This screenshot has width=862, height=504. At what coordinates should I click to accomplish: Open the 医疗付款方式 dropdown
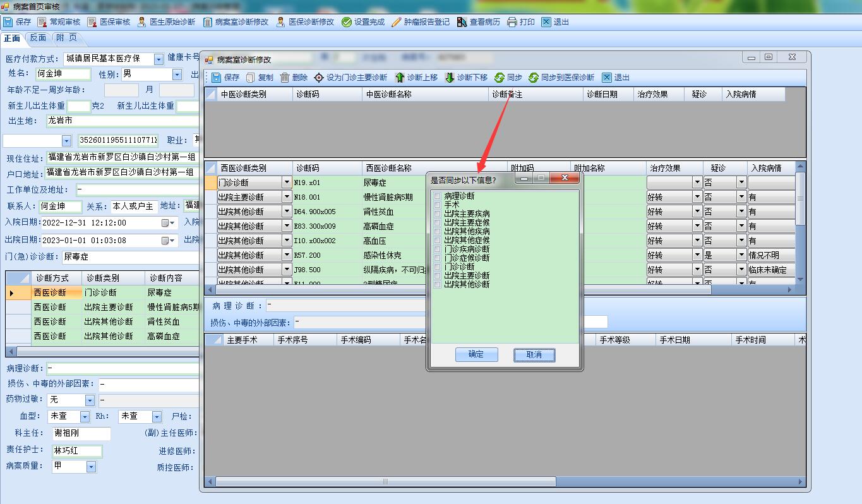pyautogui.click(x=158, y=59)
